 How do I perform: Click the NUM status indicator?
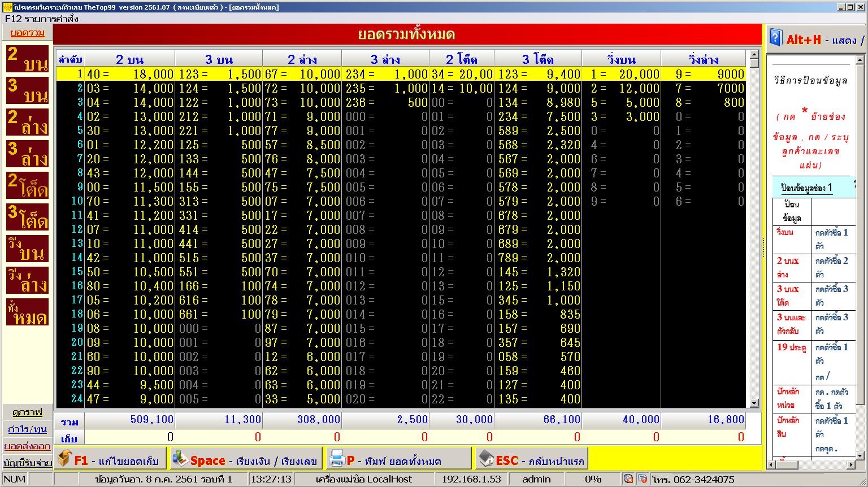point(14,479)
